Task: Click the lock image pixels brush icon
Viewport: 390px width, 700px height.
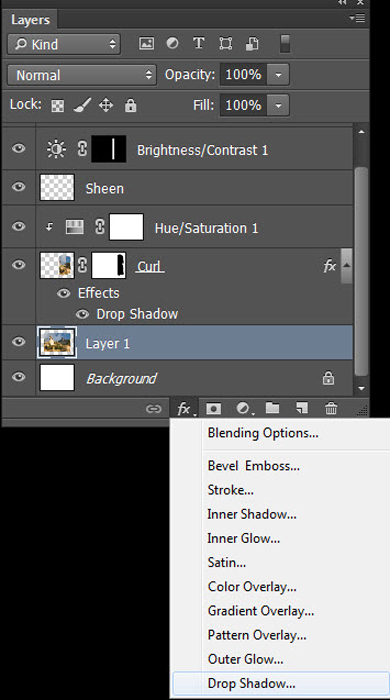Action: 82,105
